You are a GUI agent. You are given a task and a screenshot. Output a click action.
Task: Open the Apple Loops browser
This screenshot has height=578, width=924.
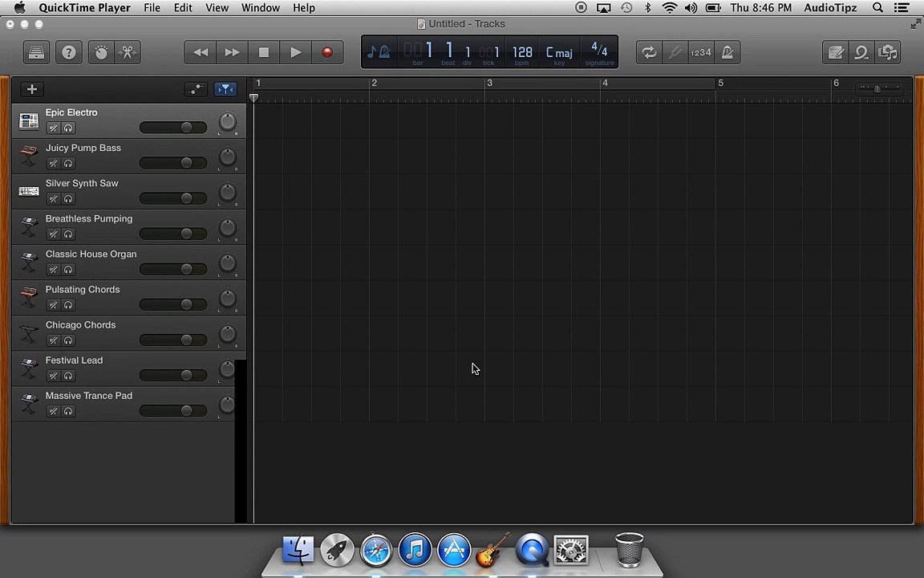[x=861, y=52]
